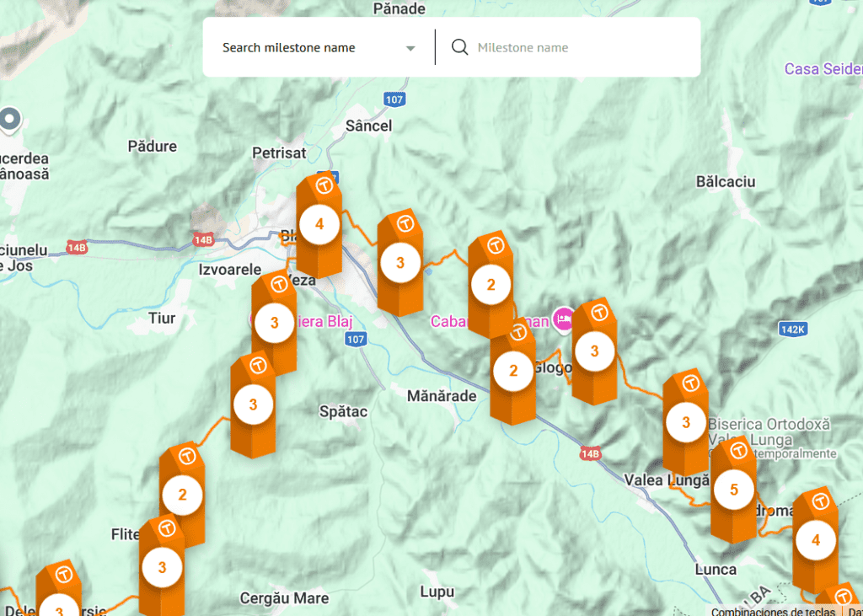Click the 14B road shield near Valea Lungă
Viewport: 863px width, 616px height.
(x=589, y=453)
